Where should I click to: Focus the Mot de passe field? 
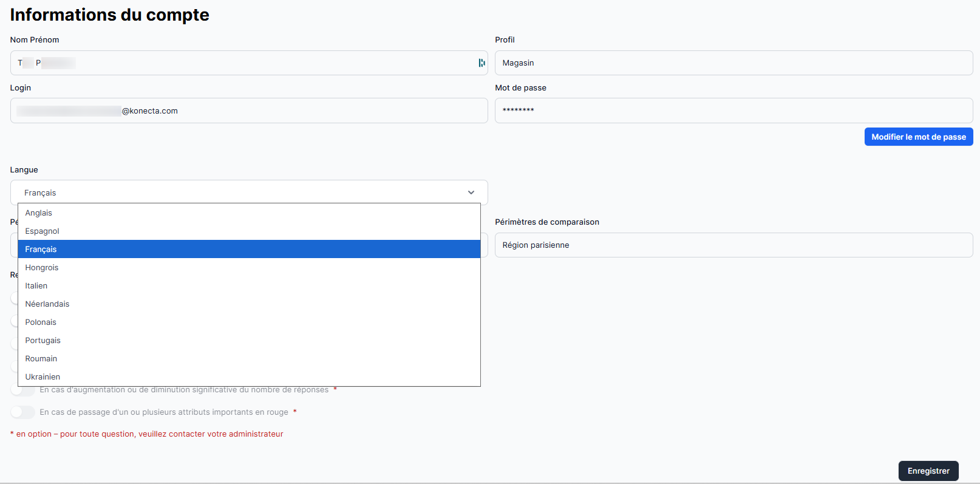(x=733, y=111)
